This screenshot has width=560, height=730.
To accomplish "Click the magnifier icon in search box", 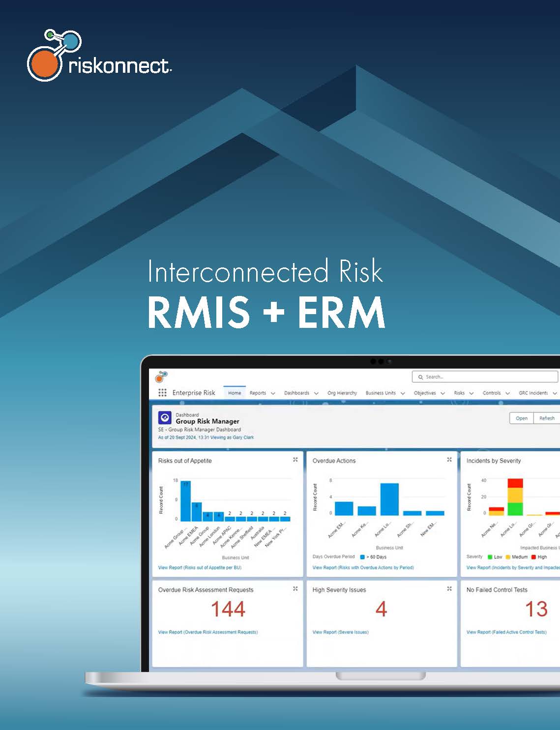I will 420,377.
